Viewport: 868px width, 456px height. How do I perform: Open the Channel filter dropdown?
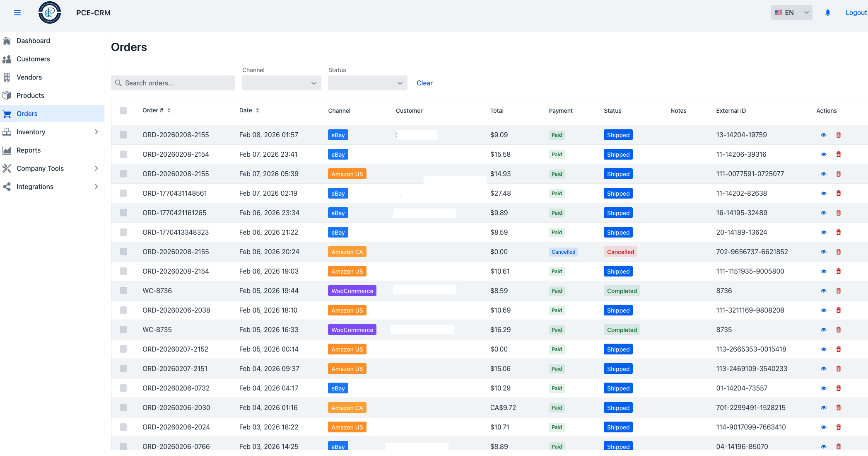coord(281,83)
